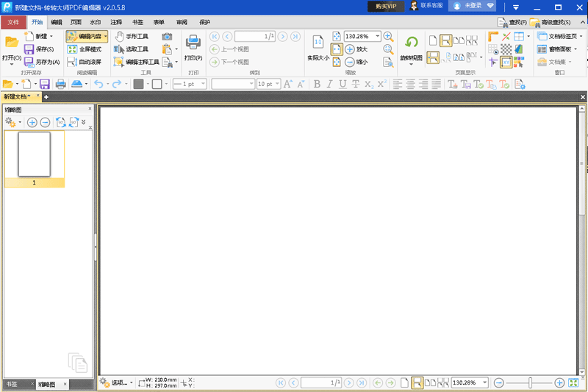Enlarge thumbnails with the plus icon
This screenshot has height=392, width=588.
pyautogui.click(x=32, y=122)
